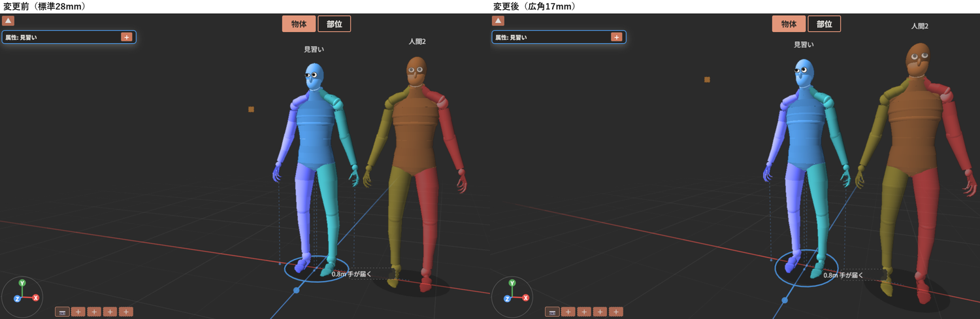980x319 pixels.
Task: Click the 属性: 見習い field in 変更後 view
Action: click(559, 37)
